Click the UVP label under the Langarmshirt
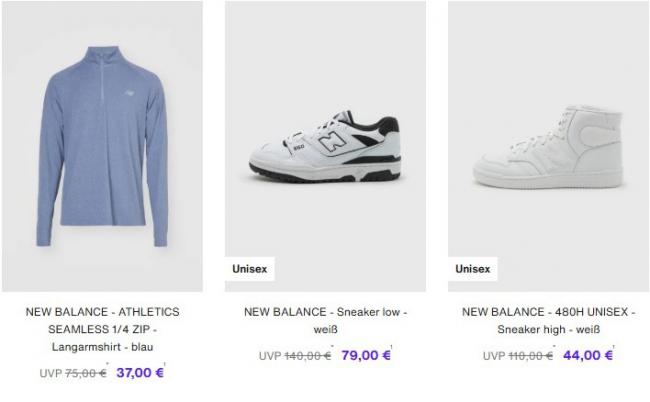This screenshot has width=650, height=402. pos(50,373)
